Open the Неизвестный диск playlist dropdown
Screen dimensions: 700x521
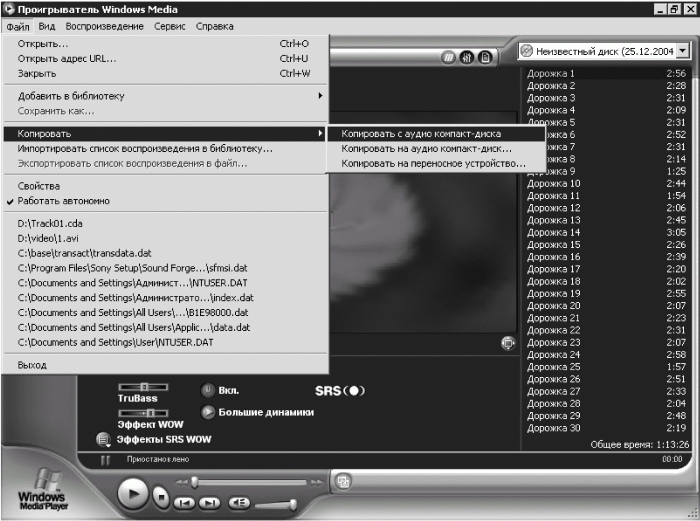683,50
